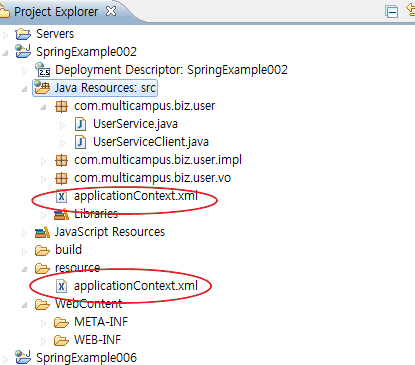Expand the Libraries node
This screenshot has width=415, height=365.
tap(43, 215)
